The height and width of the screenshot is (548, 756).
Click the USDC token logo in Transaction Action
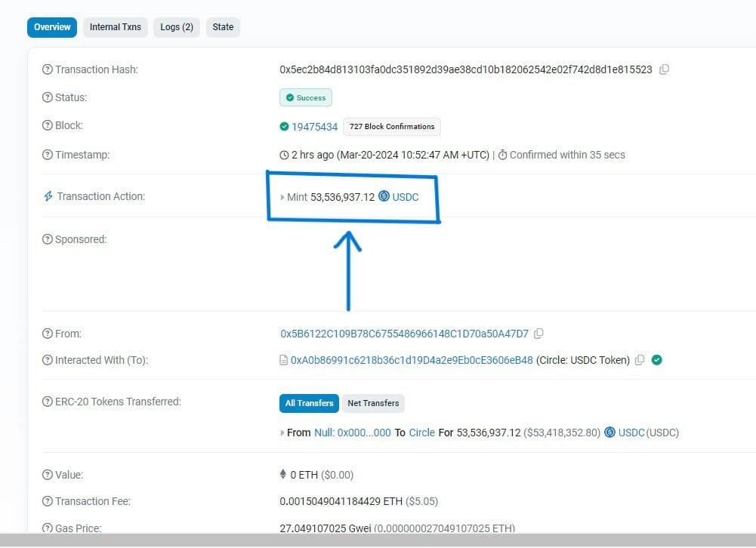[384, 197]
